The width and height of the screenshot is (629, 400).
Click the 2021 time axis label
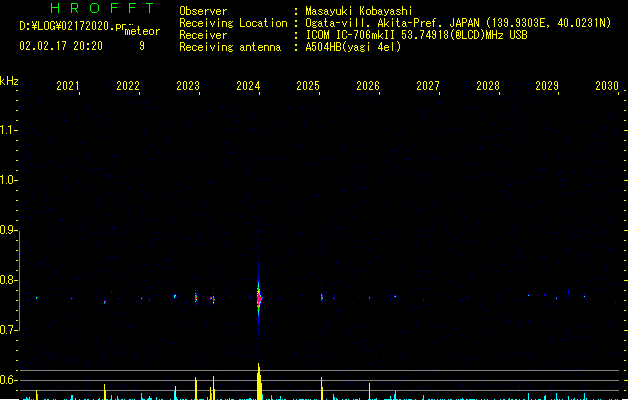[67, 85]
